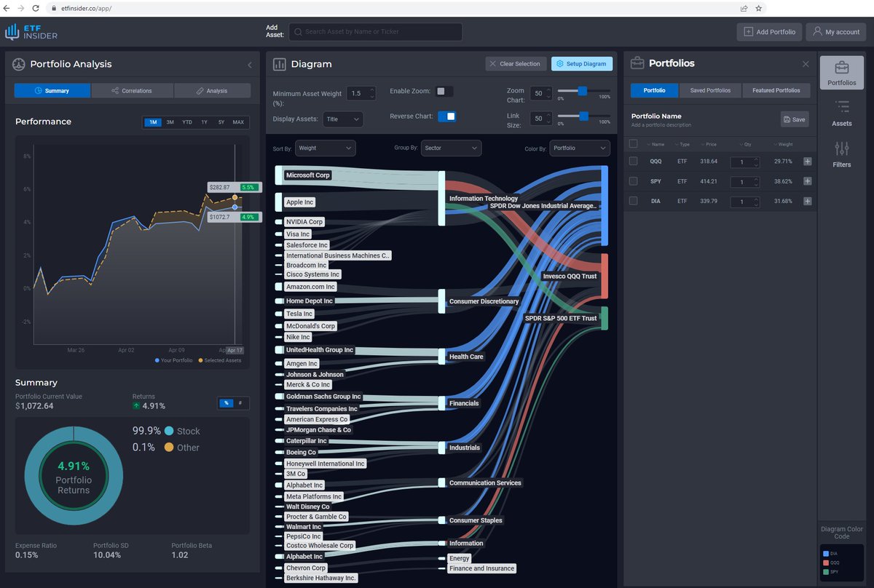Click the Zoom Chart slider handle

[583, 91]
